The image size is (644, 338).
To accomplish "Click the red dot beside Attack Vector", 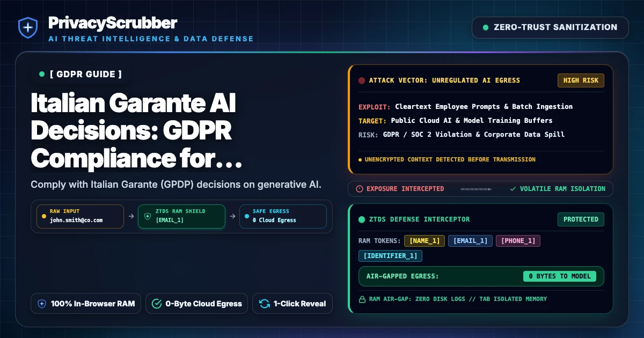I will click(362, 80).
